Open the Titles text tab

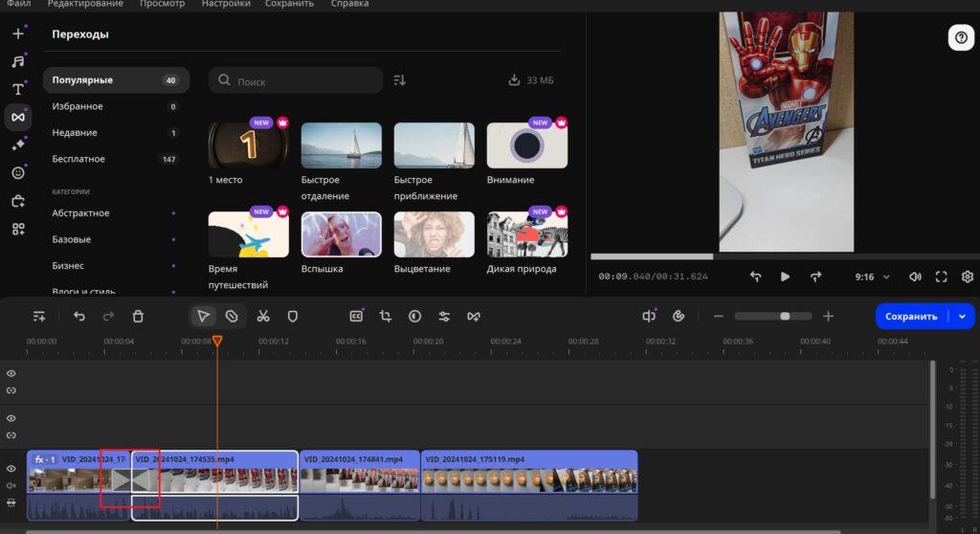(18, 89)
